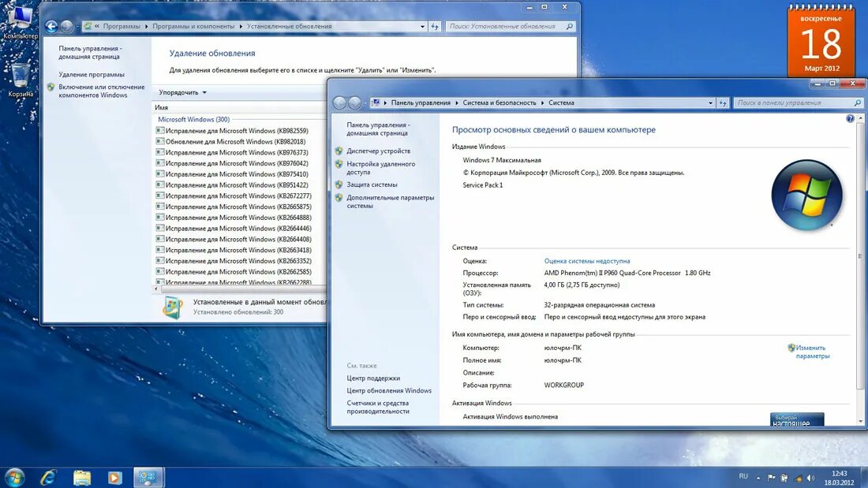868x488 pixels.
Task: Click the network tray icon
Action: (798, 478)
